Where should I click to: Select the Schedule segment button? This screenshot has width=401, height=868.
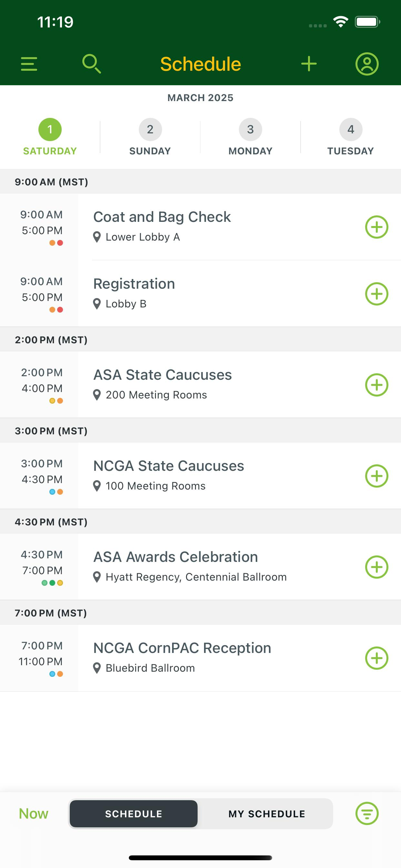tap(133, 814)
